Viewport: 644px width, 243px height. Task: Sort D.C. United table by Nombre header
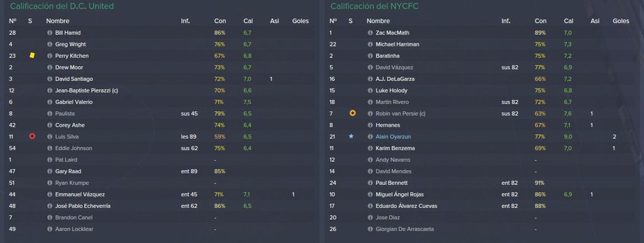(x=57, y=21)
